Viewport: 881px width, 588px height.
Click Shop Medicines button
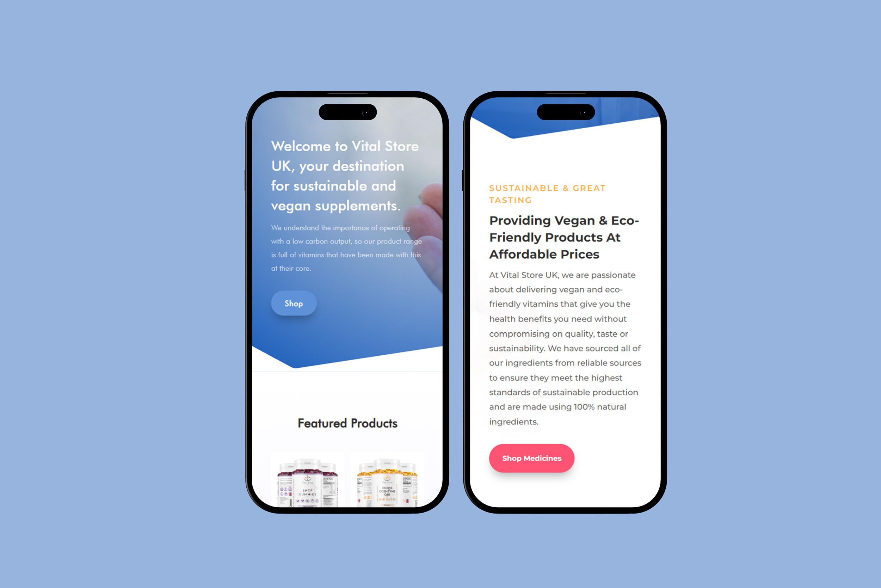[x=531, y=458]
